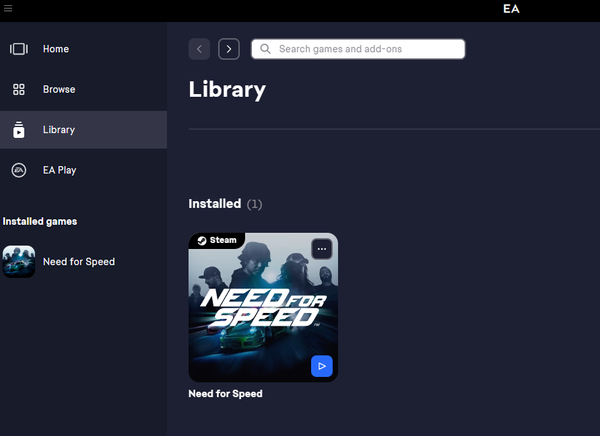
Task: Click the EA Play logo icon
Action: [x=19, y=170]
